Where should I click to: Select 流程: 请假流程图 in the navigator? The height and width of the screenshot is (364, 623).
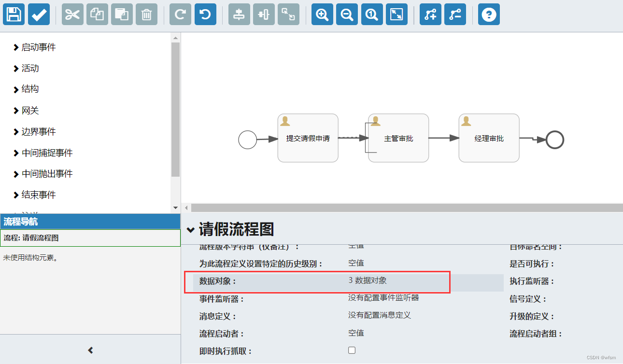(x=90, y=238)
